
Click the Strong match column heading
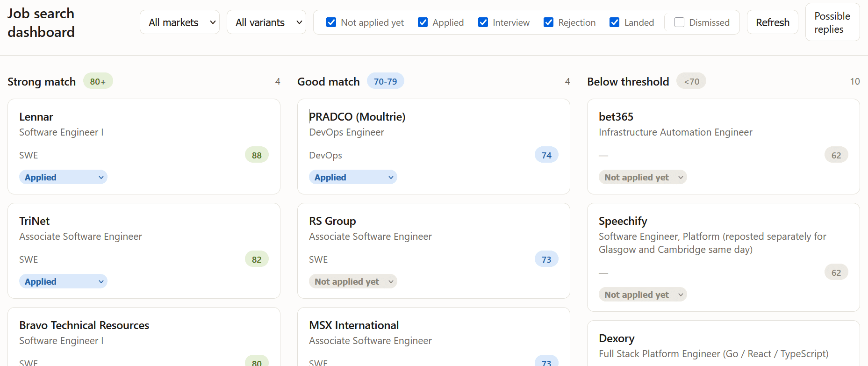click(42, 82)
